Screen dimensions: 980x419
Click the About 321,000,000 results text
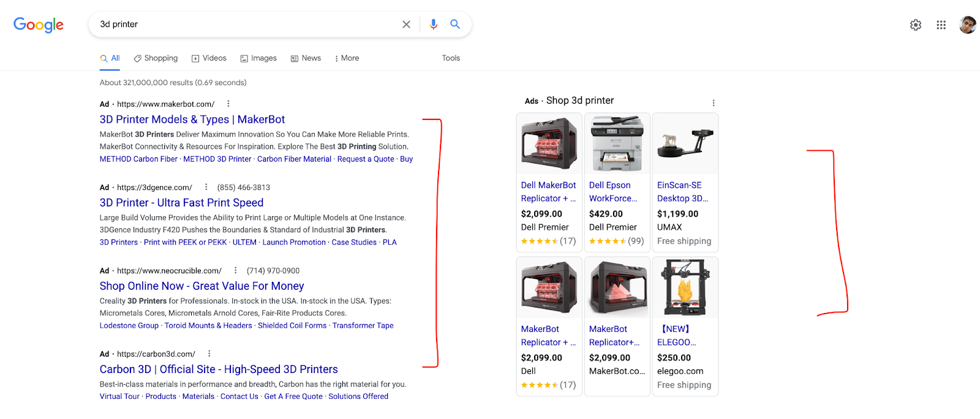[173, 83]
